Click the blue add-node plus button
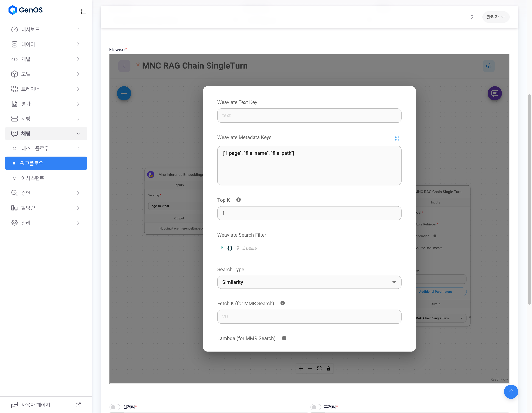 [x=124, y=93]
